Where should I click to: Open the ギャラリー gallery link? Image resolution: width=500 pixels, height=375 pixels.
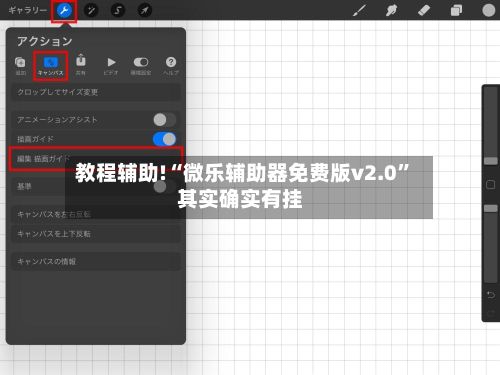coord(27,10)
